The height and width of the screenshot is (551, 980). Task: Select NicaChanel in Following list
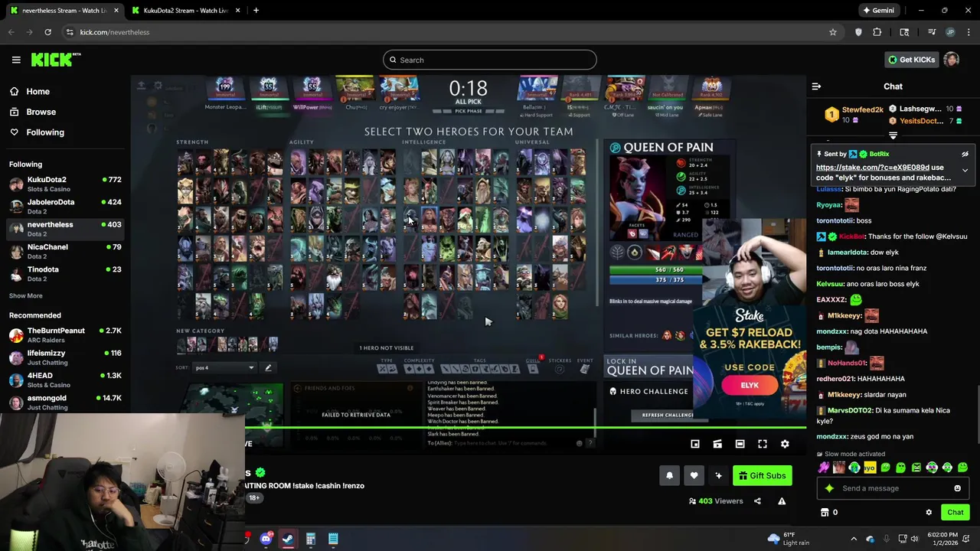[65, 252]
